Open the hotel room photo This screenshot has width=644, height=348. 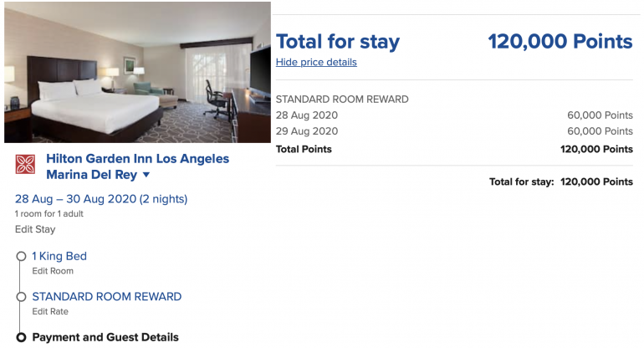click(x=137, y=72)
